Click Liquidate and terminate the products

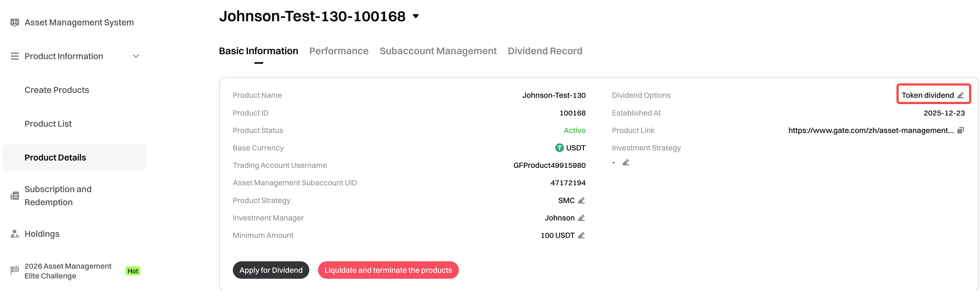click(x=388, y=270)
